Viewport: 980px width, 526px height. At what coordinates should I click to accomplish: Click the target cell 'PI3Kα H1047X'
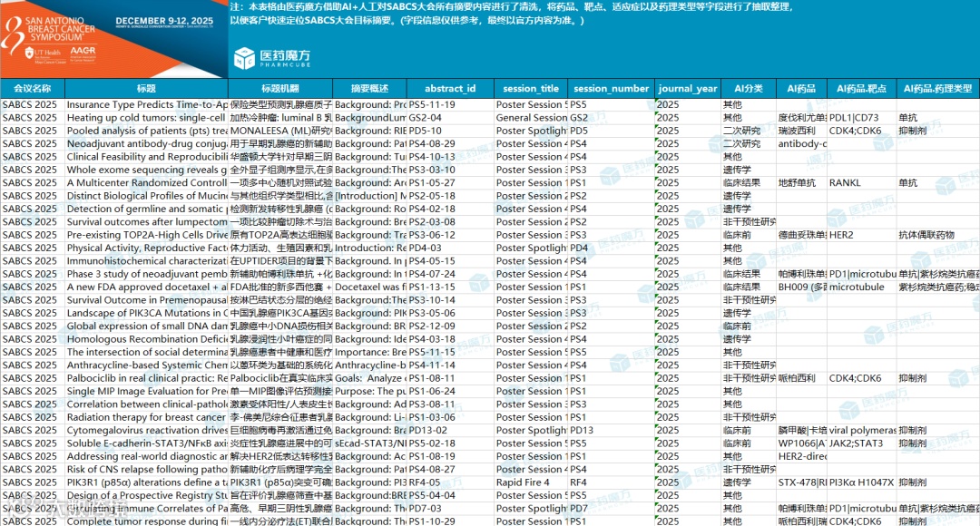click(x=862, y=482)
